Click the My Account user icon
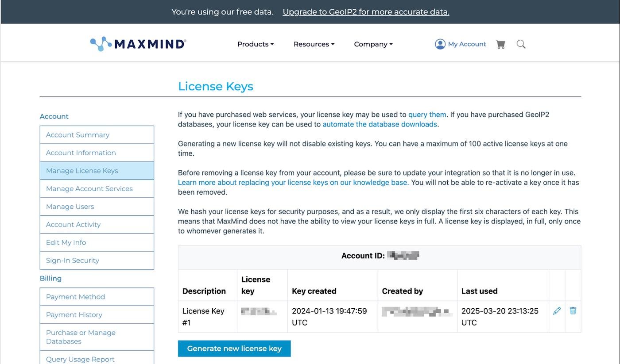The image size is (620, 364). [x=440, y=44]
